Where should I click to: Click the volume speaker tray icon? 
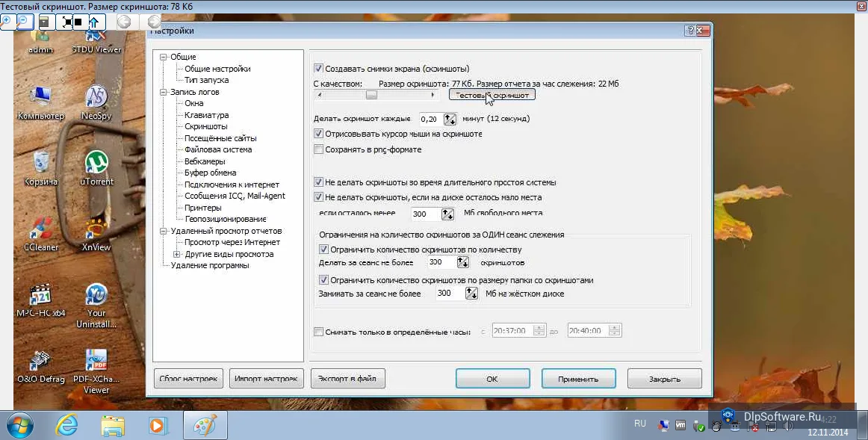(x=788, y=426)
